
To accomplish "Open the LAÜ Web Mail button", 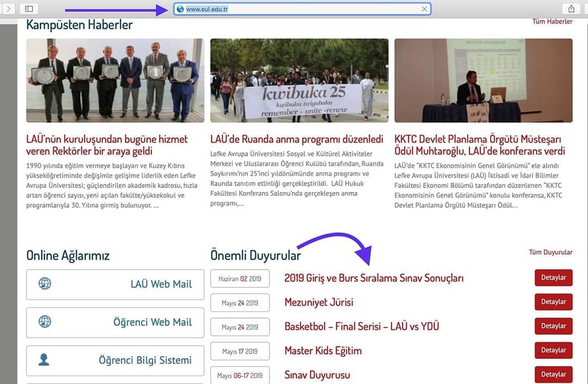I will (115, 284).
